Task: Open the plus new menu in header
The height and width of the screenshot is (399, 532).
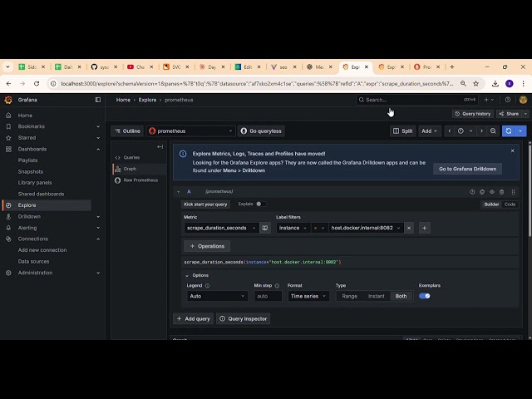Action: 489,100
